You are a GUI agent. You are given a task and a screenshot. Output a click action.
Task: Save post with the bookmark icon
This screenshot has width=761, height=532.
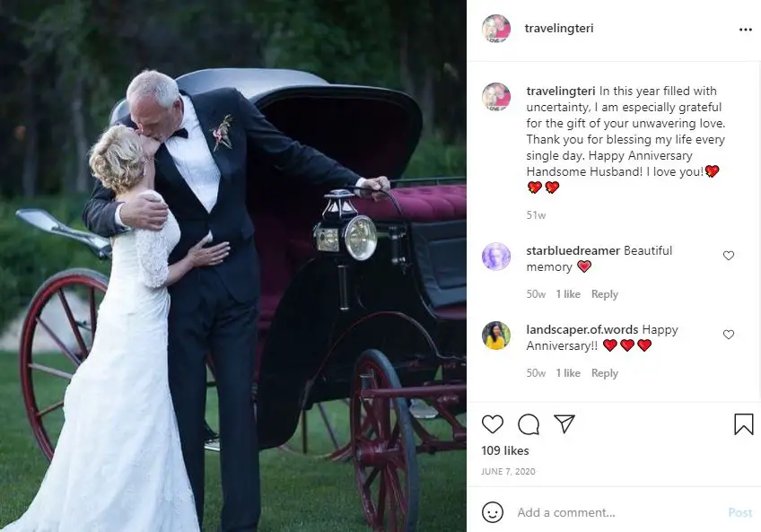(x=744, y=424)
